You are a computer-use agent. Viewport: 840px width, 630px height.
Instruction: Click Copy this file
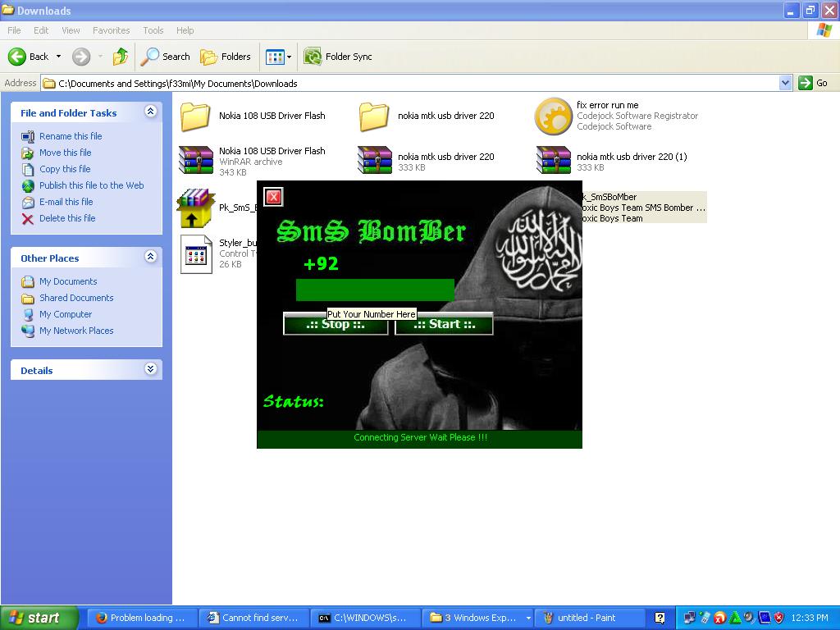pyautogui.click(x=65, y=169)
